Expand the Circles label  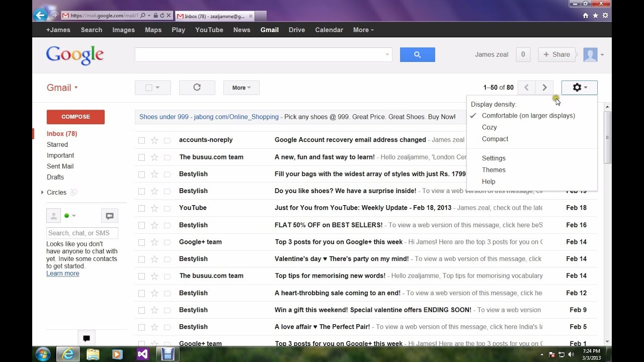(42, 193)
